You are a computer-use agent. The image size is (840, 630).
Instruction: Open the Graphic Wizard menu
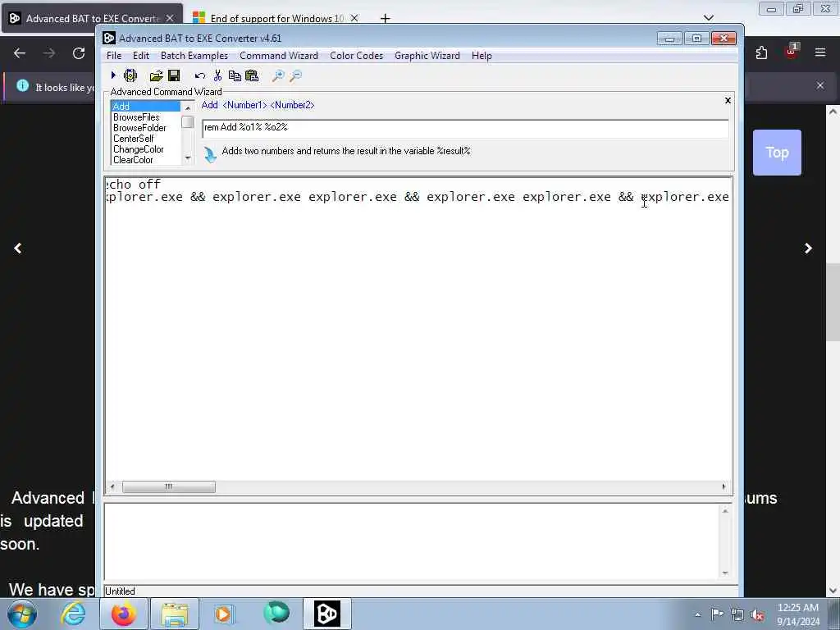pos(427,56)
